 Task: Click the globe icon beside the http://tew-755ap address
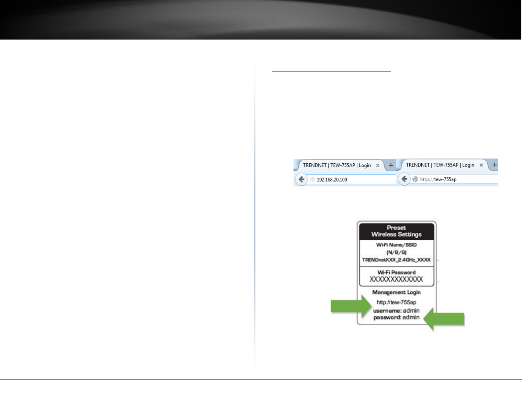pyautogui.click(x=415, y=179)
